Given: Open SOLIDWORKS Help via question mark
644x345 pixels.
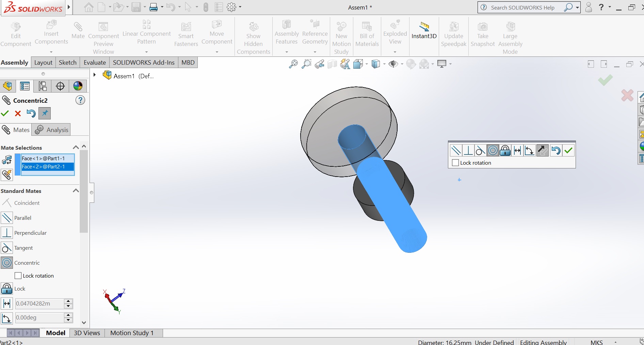Looking at the screenshot, I should [x=601, y=7].
